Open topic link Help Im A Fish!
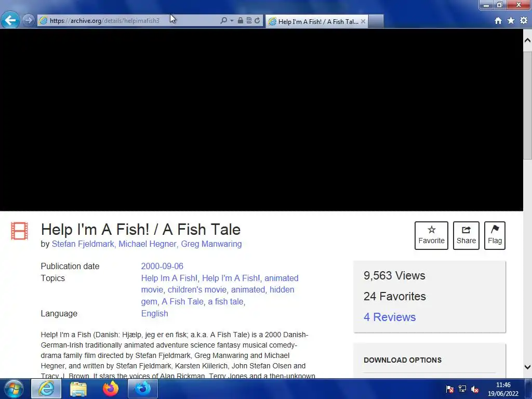Screen dimensions: 532x399 pyautogui.click(x=169, y=278)
